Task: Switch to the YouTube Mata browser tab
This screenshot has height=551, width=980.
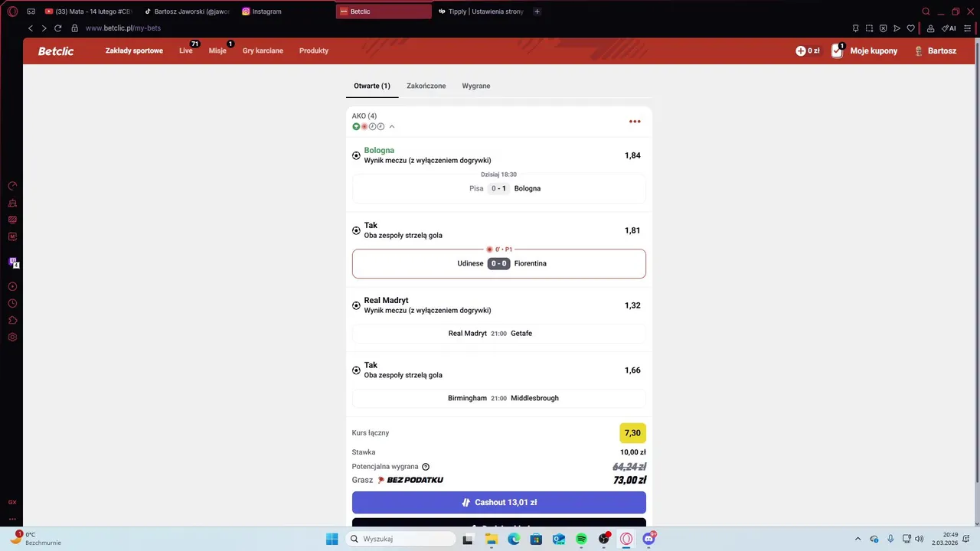Action: click(x=89, y=11)
